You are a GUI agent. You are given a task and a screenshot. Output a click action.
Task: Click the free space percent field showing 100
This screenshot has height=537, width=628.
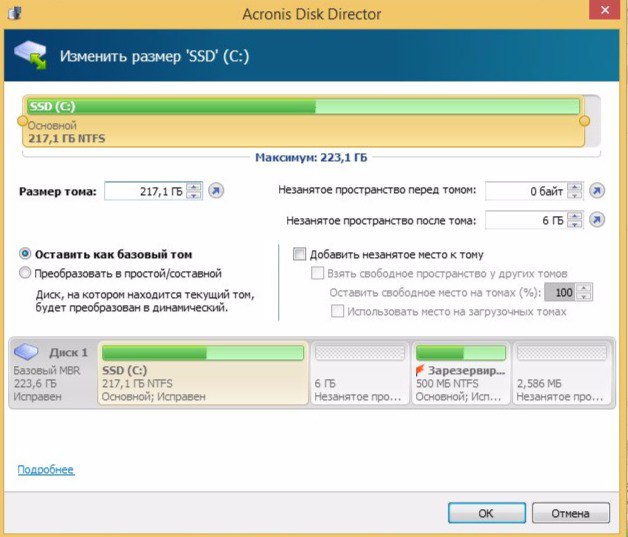(x=561, y=292)
